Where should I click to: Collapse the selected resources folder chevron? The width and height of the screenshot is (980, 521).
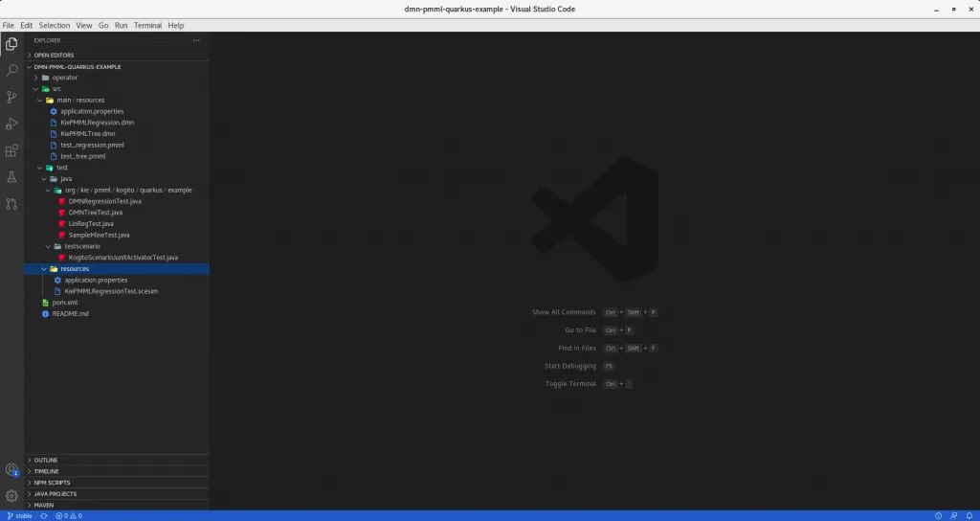point(44,269)
